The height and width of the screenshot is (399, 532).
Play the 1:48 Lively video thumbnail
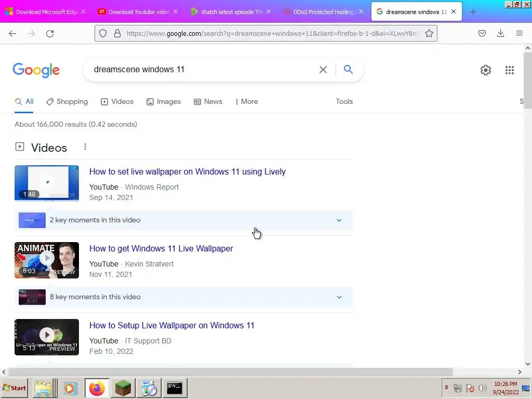pyautogui.click(x=47, y=183)
